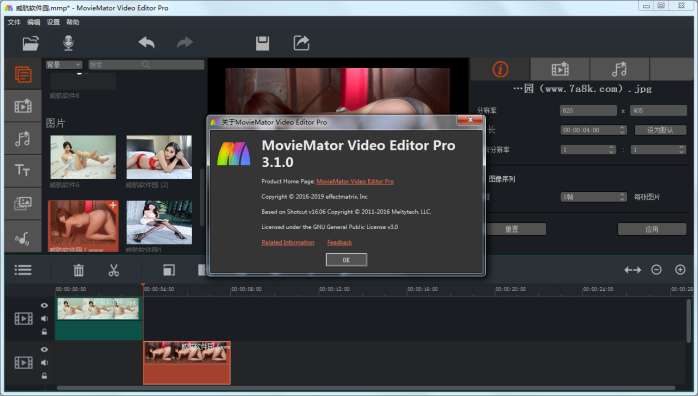Screen dimensions: 698x396
Task: Zoom in the timeline with plus icon
Action: coord(680,270)
